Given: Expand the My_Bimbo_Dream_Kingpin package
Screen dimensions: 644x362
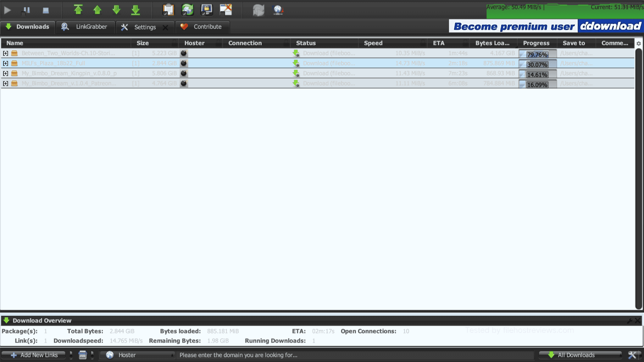Looking at the screenshot, I should [5, 74].
